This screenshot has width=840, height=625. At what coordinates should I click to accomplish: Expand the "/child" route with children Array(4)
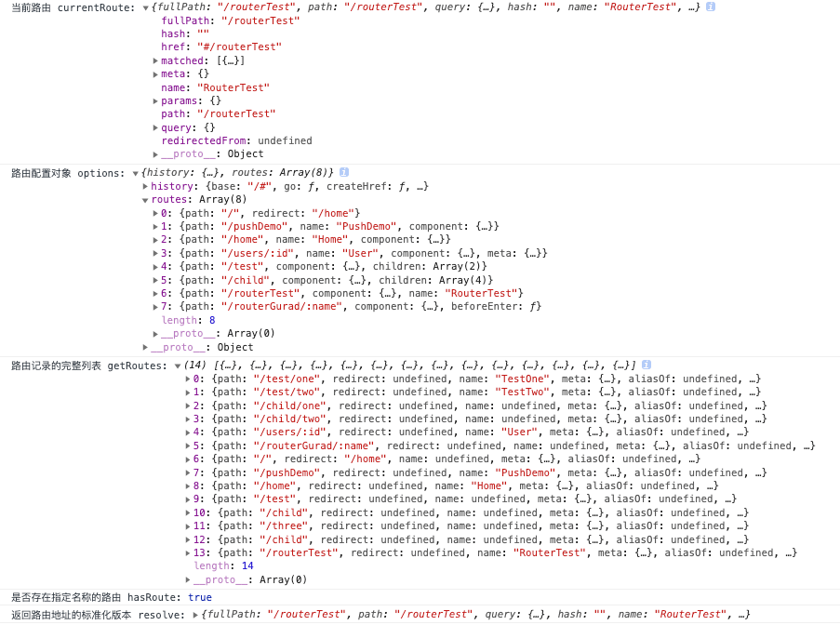coord(155,280)
